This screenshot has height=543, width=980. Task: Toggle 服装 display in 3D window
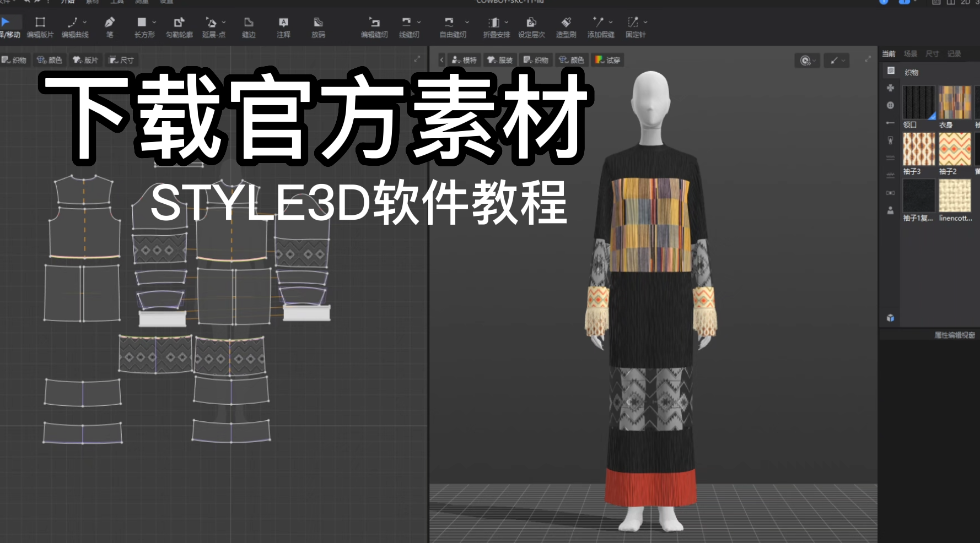pos(500,60)
